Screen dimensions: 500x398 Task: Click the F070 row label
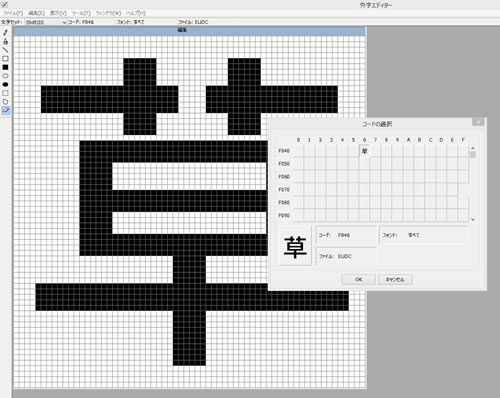[284, 190]
